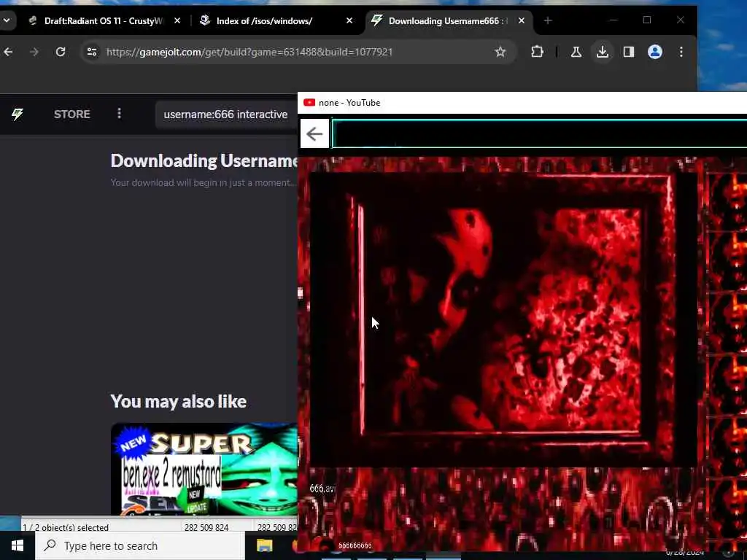This screenshot has height=560, width=747.
Task: Open the Windows Start menu
Action: tap(18, 545)
